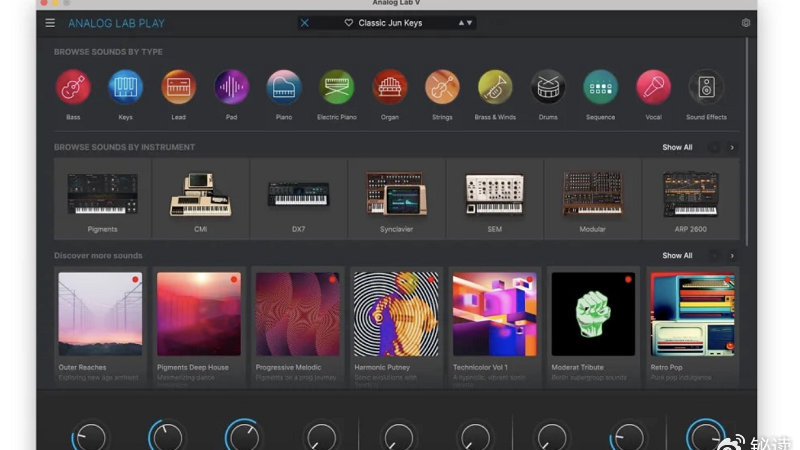Select the DX7 instrument thumbnail
The width and height of the screenshot is (800, 450).
(298, 195)
